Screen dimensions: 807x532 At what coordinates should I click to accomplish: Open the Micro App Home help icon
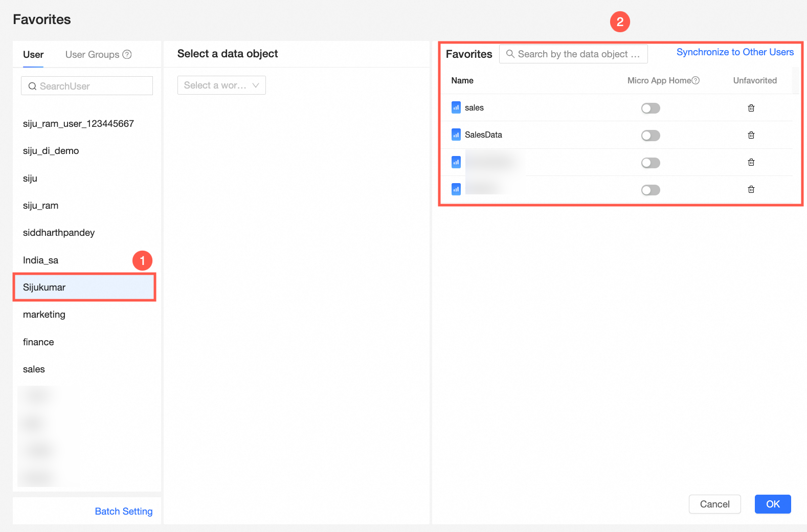click(696, 80)
